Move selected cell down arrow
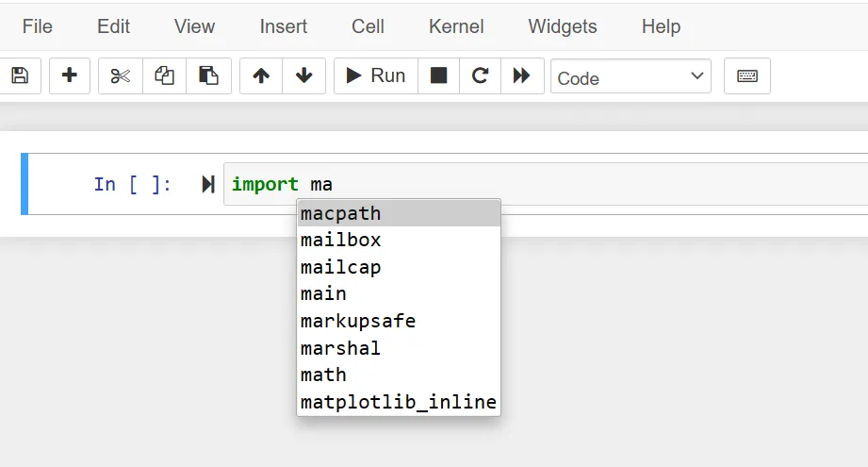The image size is (868, 467). (x=303, y=75)
